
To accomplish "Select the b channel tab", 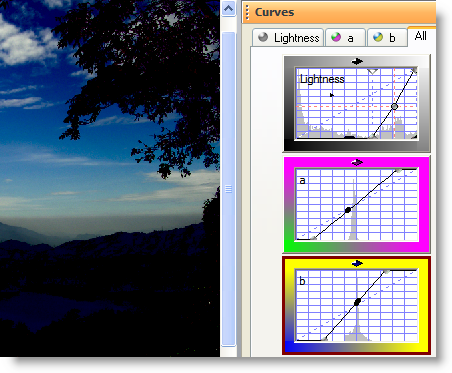I will click(387, 37).
